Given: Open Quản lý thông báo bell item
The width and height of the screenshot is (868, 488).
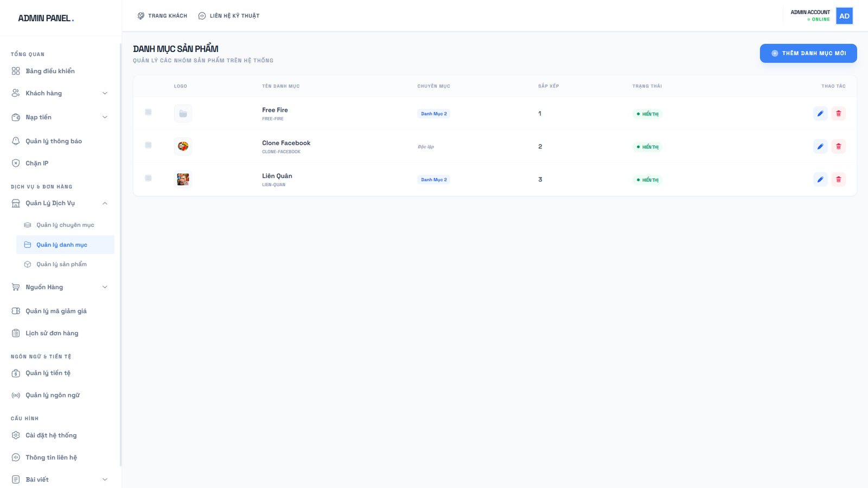Looking at the screenshot, I should 53,141.
